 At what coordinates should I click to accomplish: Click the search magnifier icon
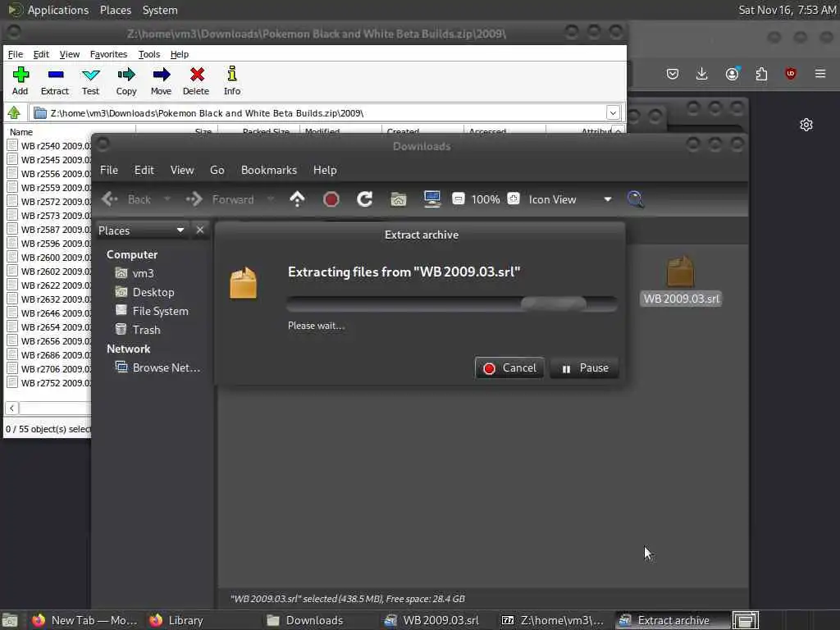pos(636,199)
